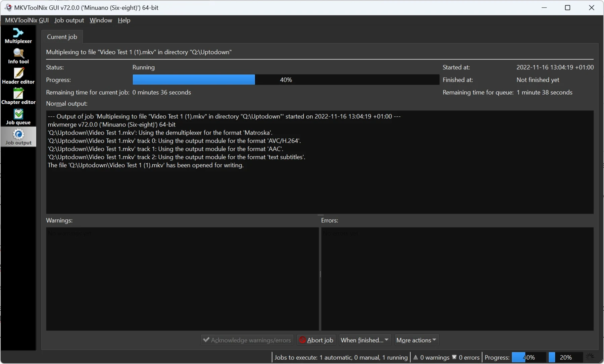Click the status bar 20% queue progress bar
This screenshot has height=364, width=604.
pos(566,357)
